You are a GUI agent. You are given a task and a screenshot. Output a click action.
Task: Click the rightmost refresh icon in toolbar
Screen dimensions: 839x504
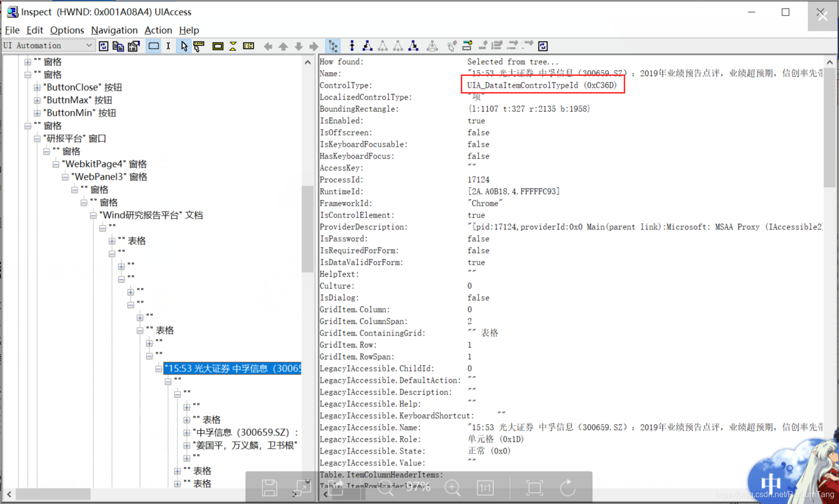point(543,46)
